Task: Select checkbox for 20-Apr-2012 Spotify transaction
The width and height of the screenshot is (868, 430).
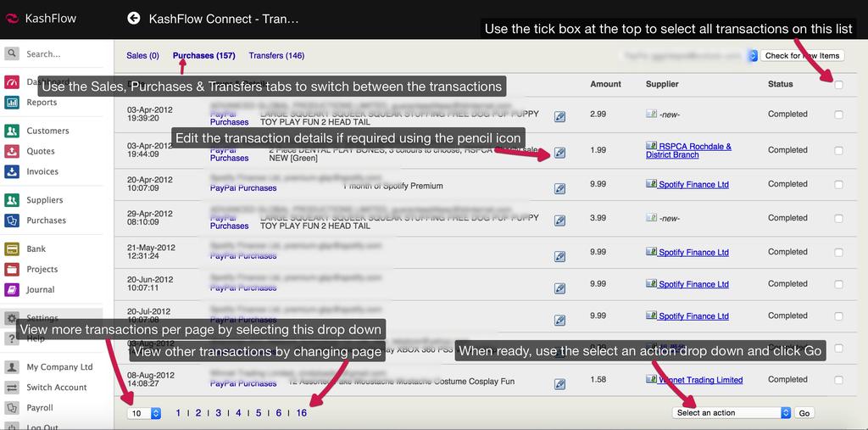Action: (838, 184)
